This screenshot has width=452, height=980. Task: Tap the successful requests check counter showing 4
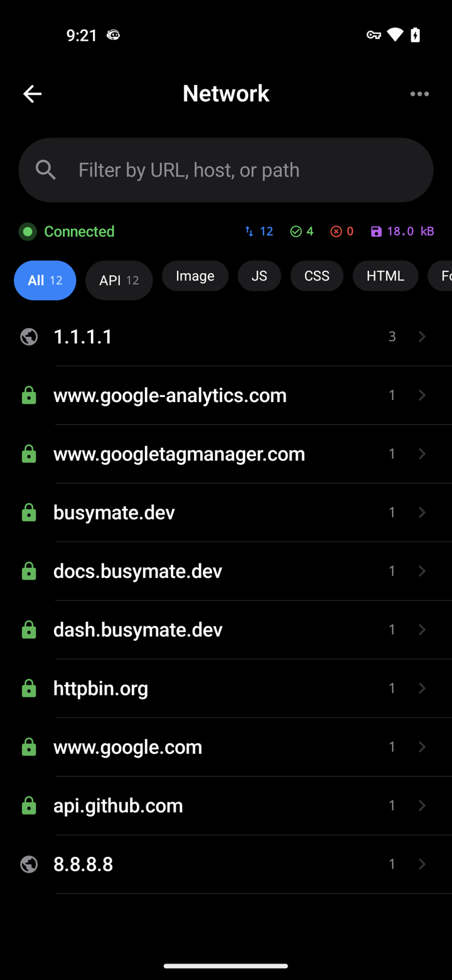pyautogui.click(x=302, y=232)
